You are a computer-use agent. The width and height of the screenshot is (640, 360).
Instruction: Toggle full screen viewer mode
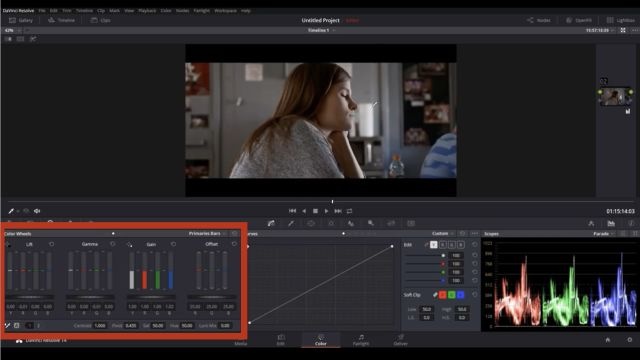[623, 30]
